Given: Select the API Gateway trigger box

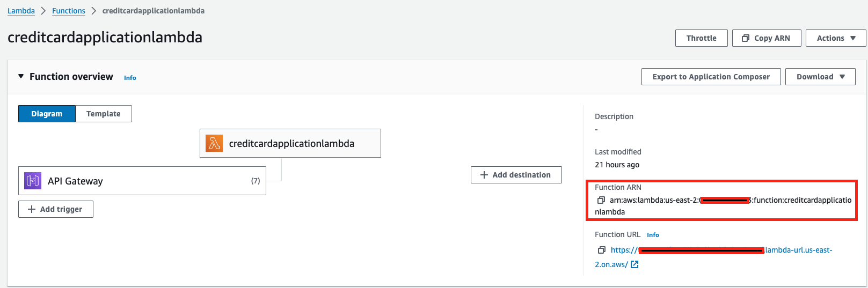Looking at the screenshot, I should pos(142,181).
